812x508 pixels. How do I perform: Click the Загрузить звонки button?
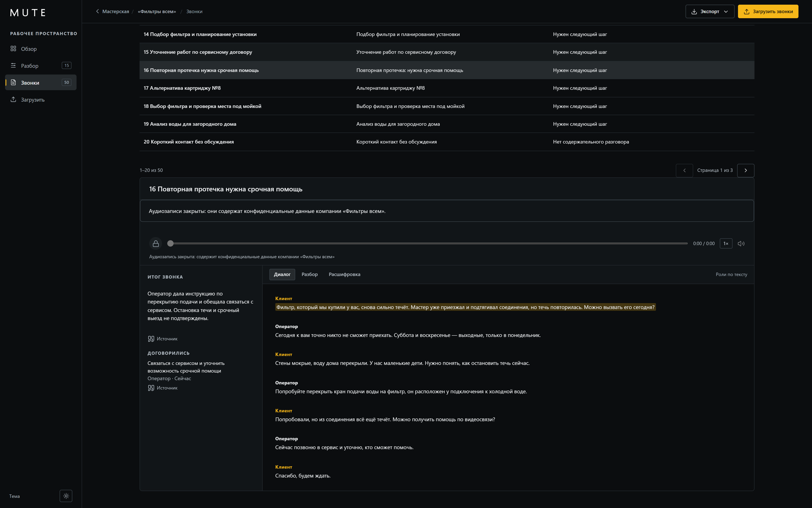tap(768, 11)
